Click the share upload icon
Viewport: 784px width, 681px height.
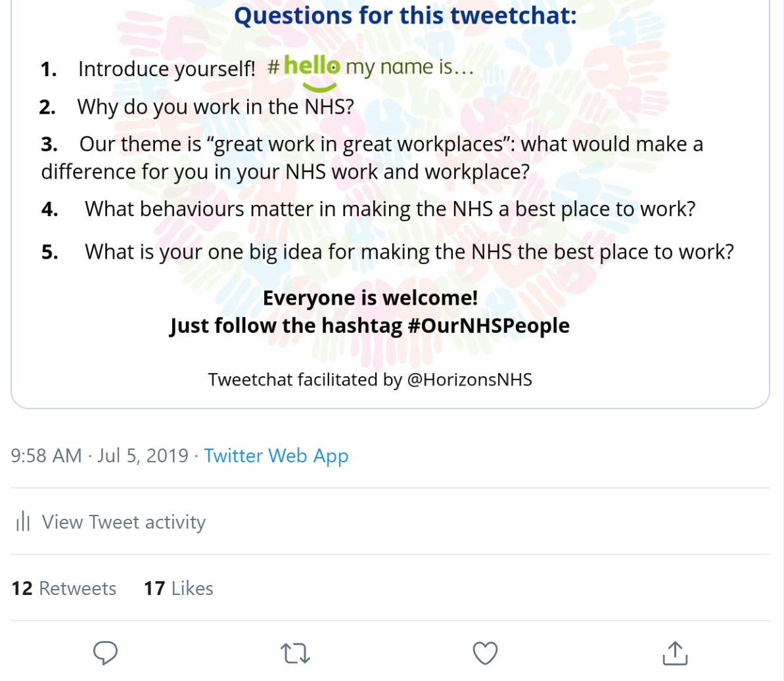[x=675, y=653]
